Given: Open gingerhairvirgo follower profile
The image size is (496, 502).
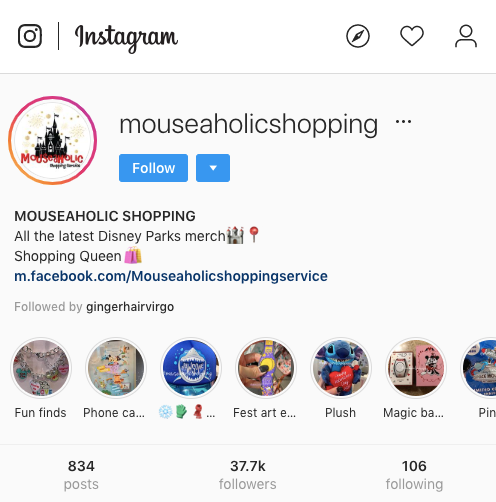Looking at the screenshot, I should (x=130, y=307).
